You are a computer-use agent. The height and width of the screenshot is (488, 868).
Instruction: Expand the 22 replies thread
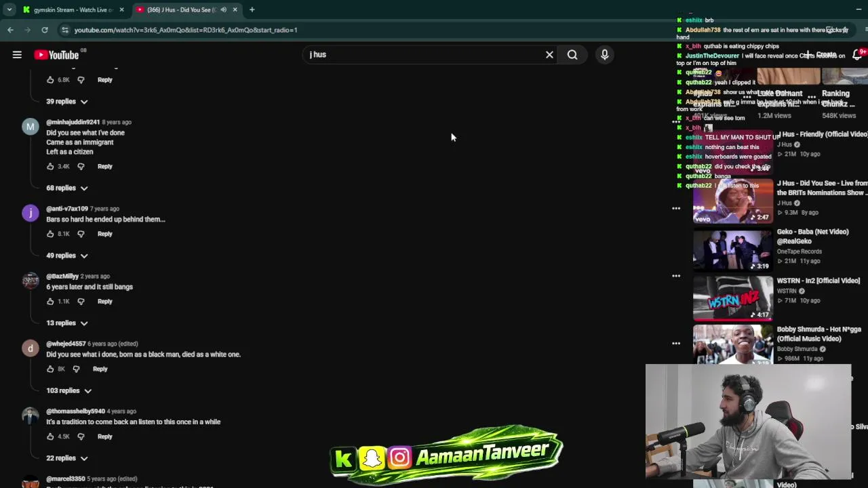pyautogui.click(x=66, y=459)
